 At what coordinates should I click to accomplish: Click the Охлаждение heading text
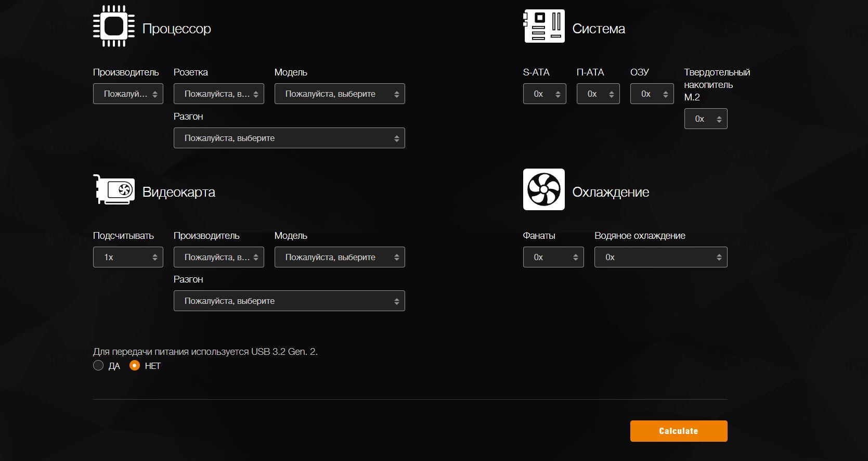[611, 192]
